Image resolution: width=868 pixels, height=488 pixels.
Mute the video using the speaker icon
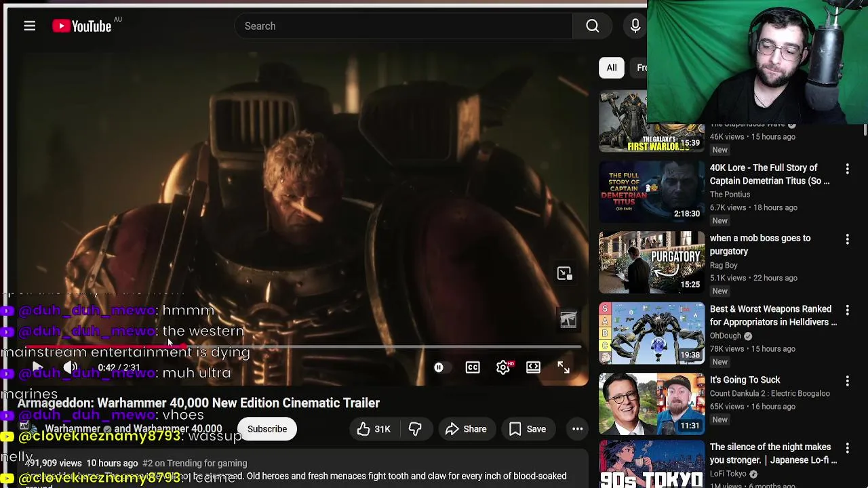point(71,367)
